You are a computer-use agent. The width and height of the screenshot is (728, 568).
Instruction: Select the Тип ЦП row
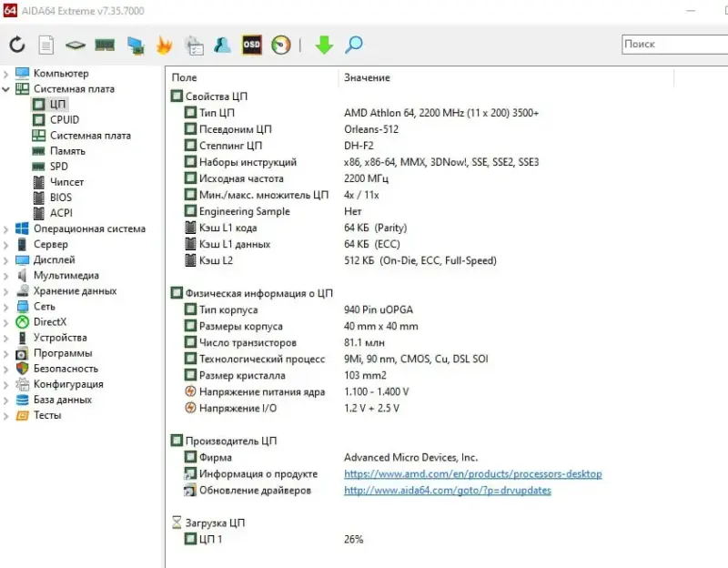point(216,113)
